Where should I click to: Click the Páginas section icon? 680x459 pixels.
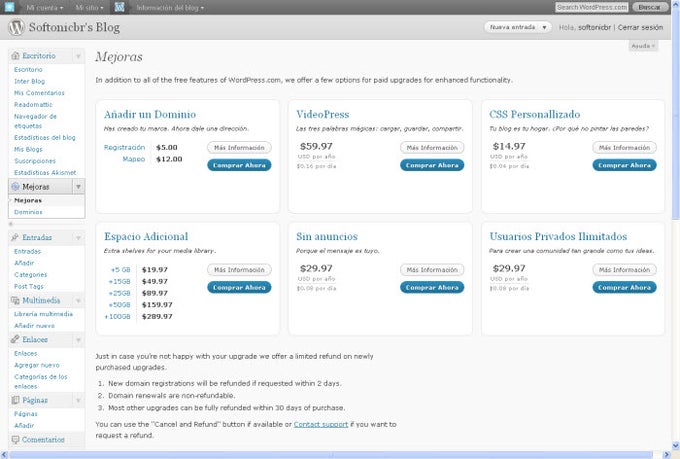point(15,400)
